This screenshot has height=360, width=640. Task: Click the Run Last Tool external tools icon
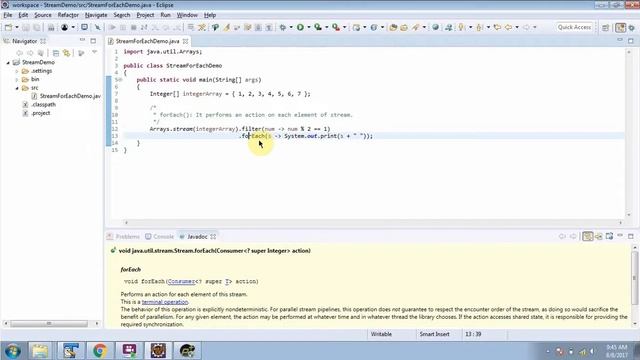(336, 27)
